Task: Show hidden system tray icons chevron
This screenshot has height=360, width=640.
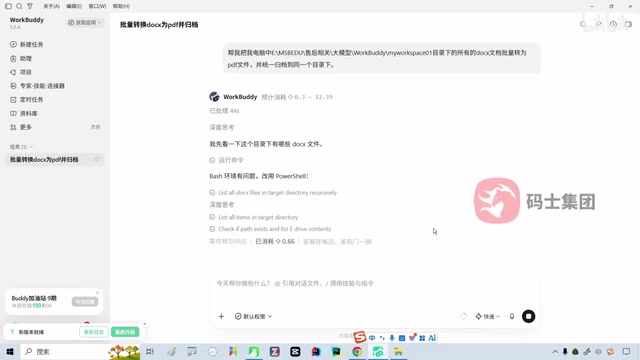Action: tap(555, 351)
